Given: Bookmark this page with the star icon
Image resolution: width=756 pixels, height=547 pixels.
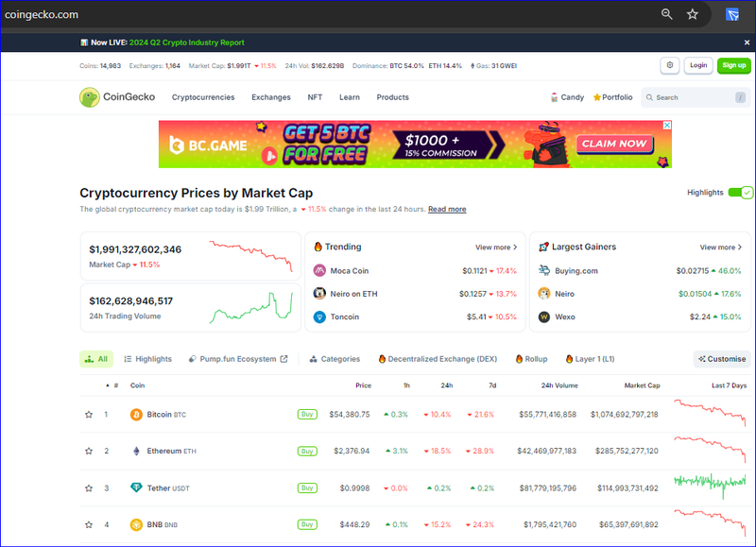Looking at the screenshot, I should (x=693, y=14).
